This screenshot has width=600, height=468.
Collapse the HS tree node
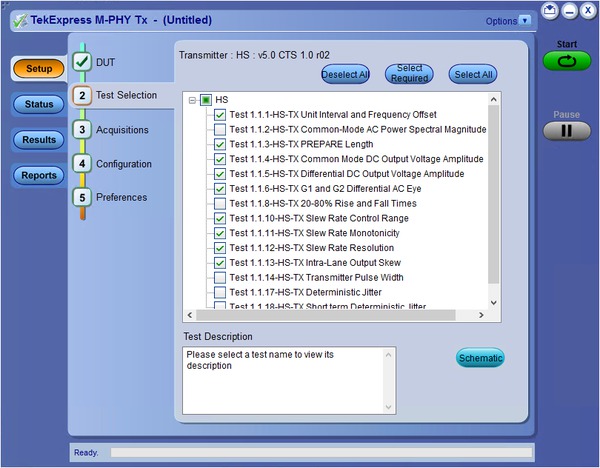pyautogui.click(x=192, y=100)
